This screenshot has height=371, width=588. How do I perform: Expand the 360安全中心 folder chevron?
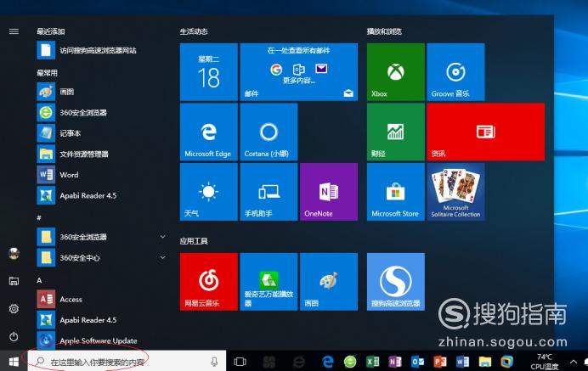point(163,257)
